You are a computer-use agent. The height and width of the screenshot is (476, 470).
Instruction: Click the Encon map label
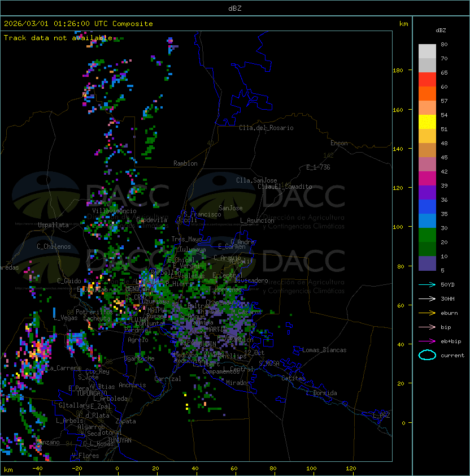coord(339,143)
